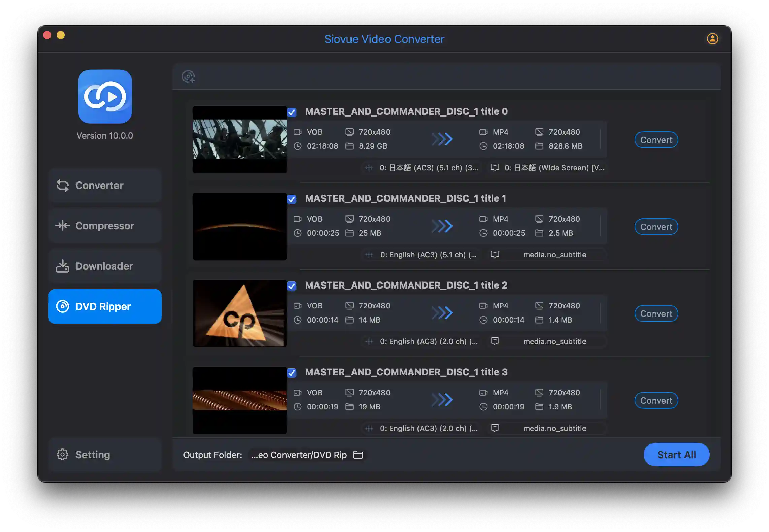Screen dimensions: 769x532
Task: Click the Downloader tray icon
Action: click(62, 266)
